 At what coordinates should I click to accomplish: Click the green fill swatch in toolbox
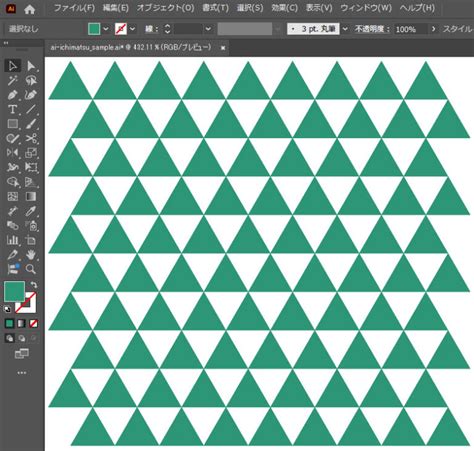[x=14, y=291]
